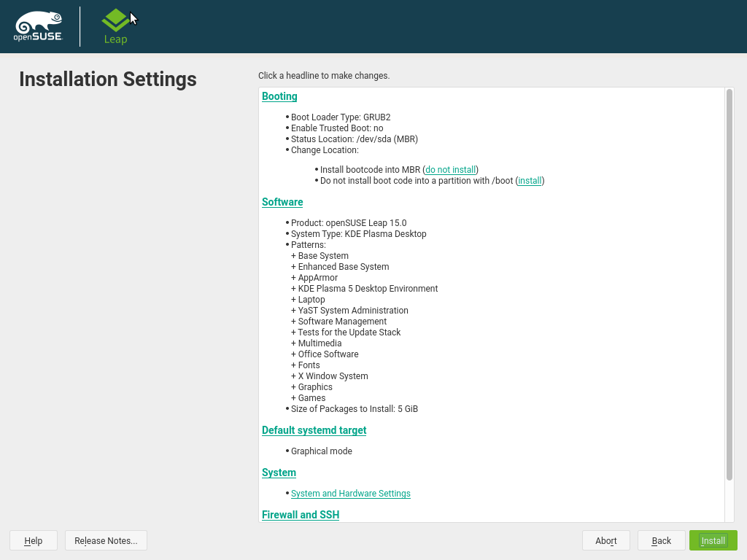Image resolution: width=747 pixels, height=560 pixels.
Task: Toggle 'install' boot code into /boot partition
Action: coord(530,181)
